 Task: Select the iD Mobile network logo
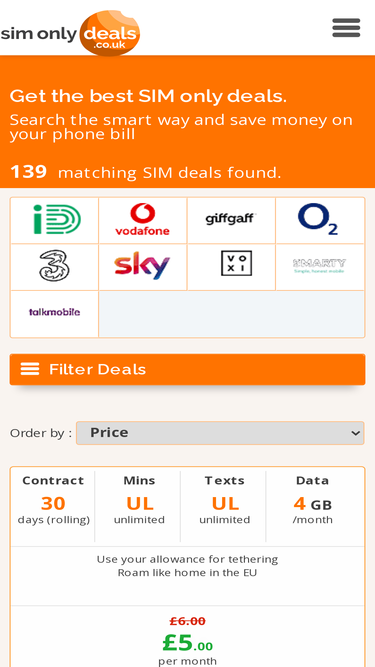point(54,220)
